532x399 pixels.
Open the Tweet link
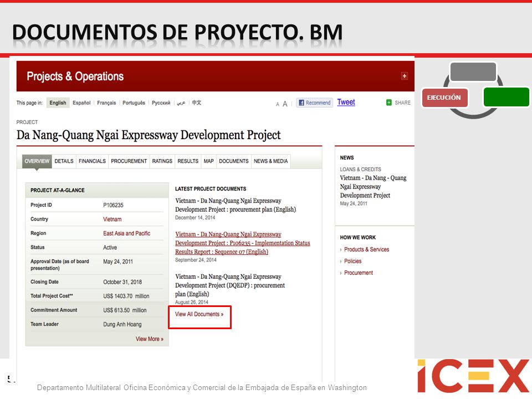346,102
